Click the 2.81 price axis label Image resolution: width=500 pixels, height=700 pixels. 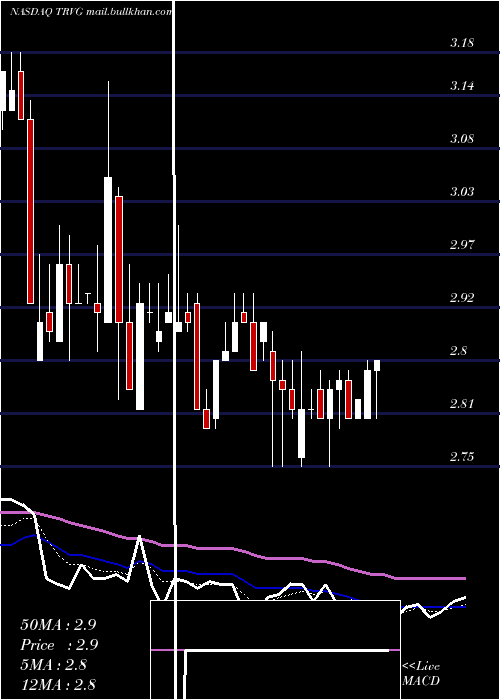pos(462,404)
